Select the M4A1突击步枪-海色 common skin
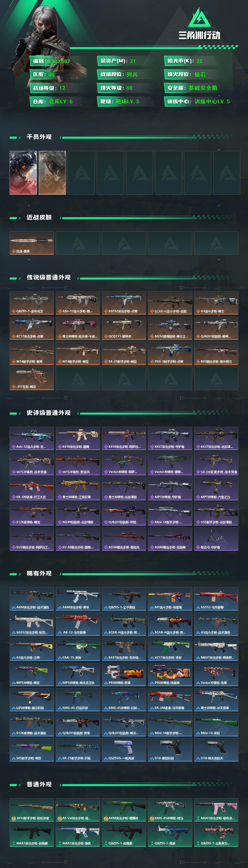 tap(78, 835)
